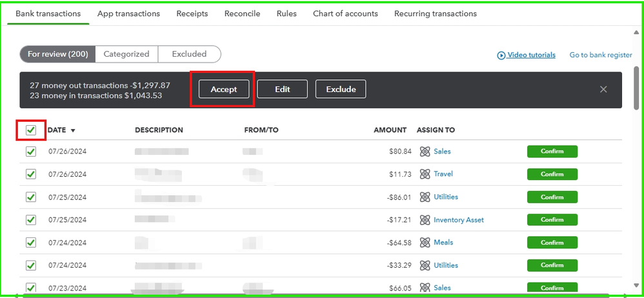Confirm the $80.84 Sales transaction
The width and height of the screenshot is (644, 298).
point(552,152)
